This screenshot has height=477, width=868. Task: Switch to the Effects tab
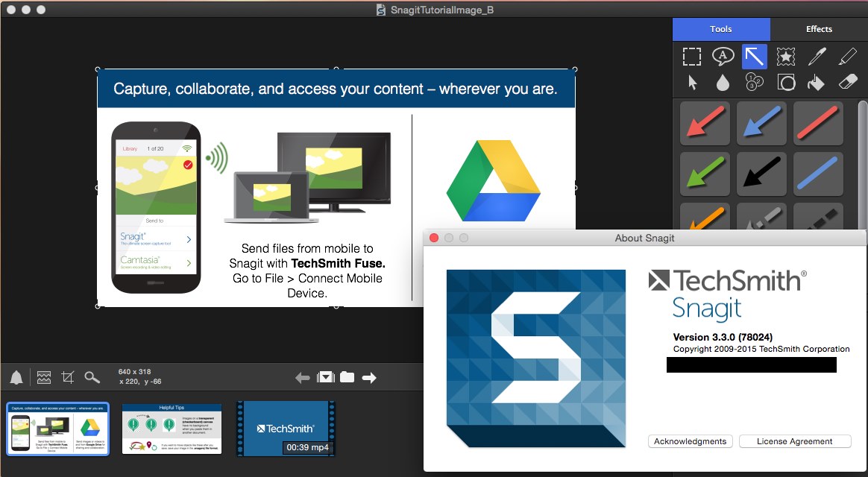819,29
